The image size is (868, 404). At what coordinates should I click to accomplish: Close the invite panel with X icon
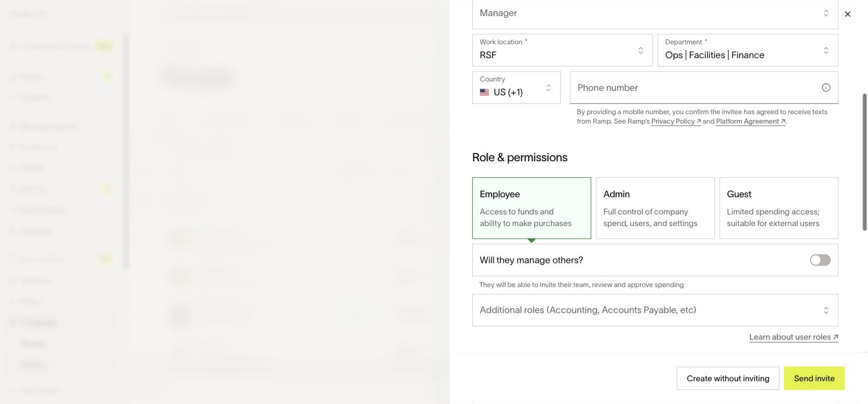click(848, 14)
